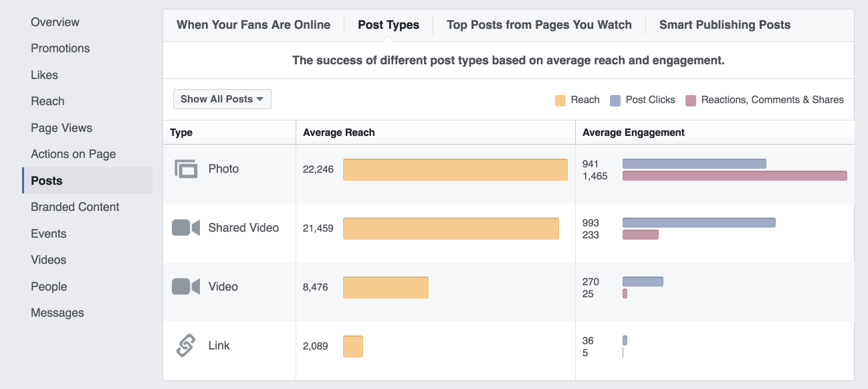Click the orange Reach legend swatch
The width and height of the screenshot is (868, 389).
pyautogui.click(x=560, y=100)
